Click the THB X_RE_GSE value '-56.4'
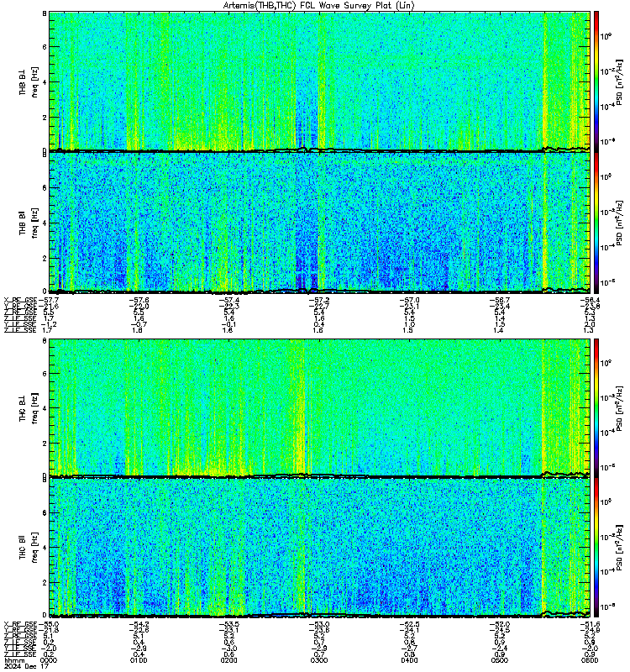This screenshot has height=672, width=630. pyautogui.click(x=591, y=300)
